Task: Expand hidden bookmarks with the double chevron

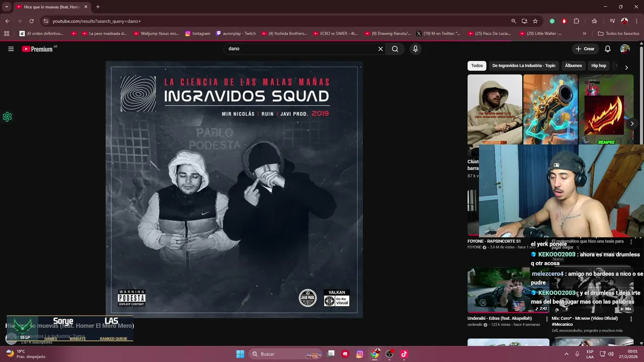Action: pyautogui.click(x=584, y=34)
